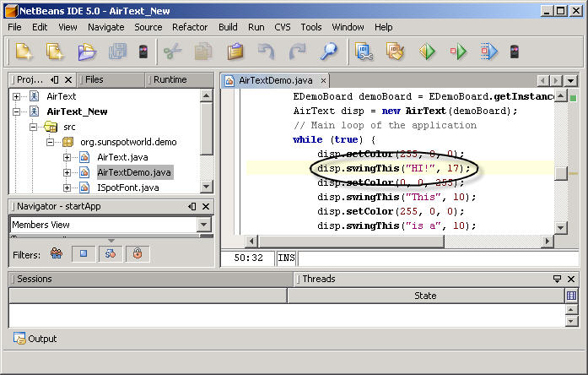588x375 pixels.
Task: Toggle the Show Inherited Members filter
Action: click(57, 254)
